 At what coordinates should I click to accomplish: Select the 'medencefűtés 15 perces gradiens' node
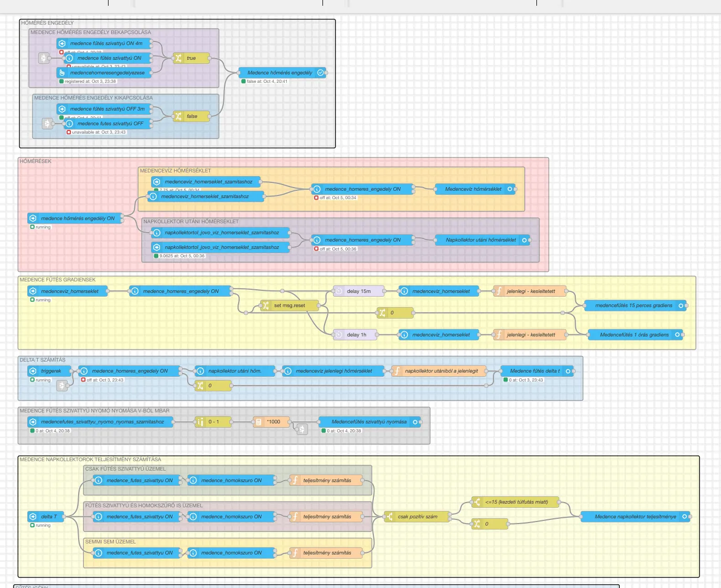click(x=636, y=306)
